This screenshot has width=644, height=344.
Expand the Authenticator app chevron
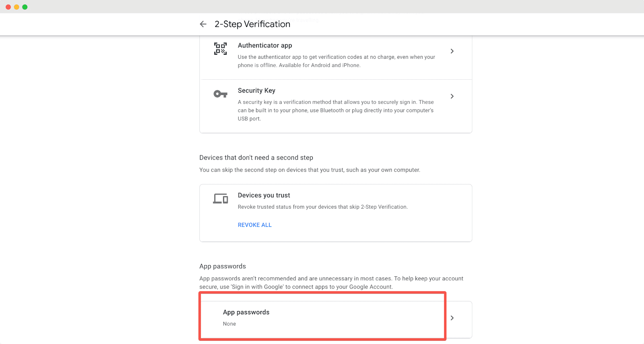[452, 51]
